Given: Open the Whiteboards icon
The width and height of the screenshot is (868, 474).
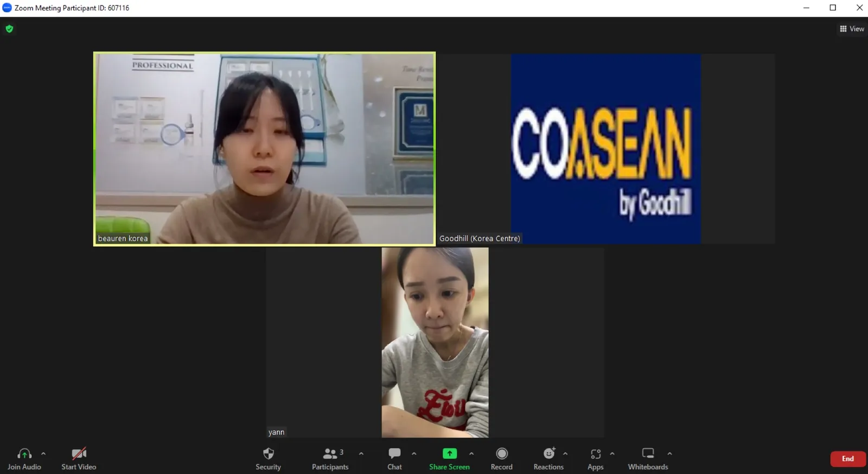Looking at the screenshot, I should 648,453.
